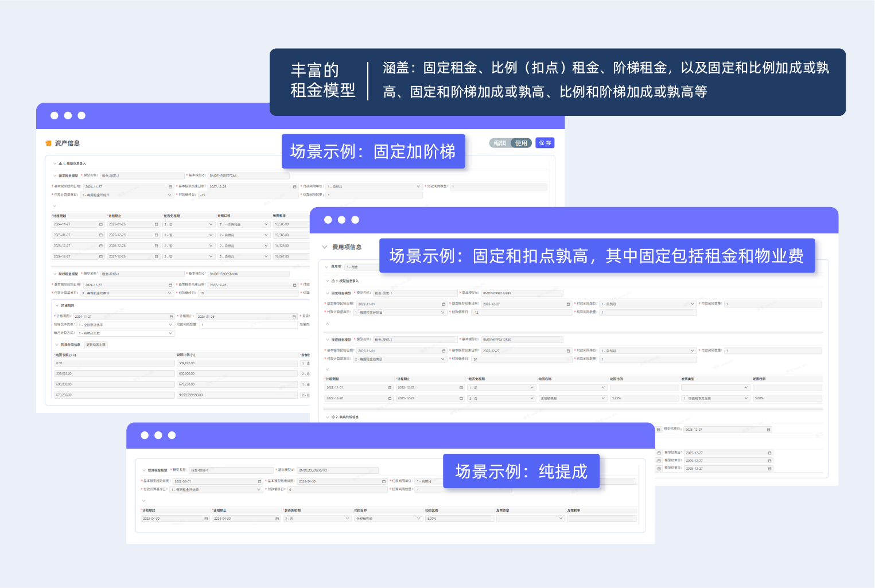This screenshot has width=875, height=588.
Task: Switch the toggle to 使用 mode
Action: (521, 143)
